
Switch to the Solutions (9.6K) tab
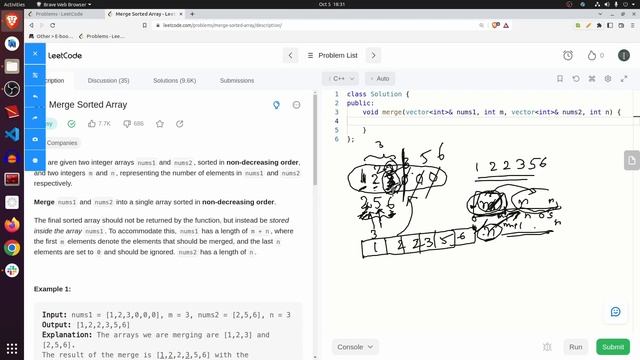(x=175, y=80)
